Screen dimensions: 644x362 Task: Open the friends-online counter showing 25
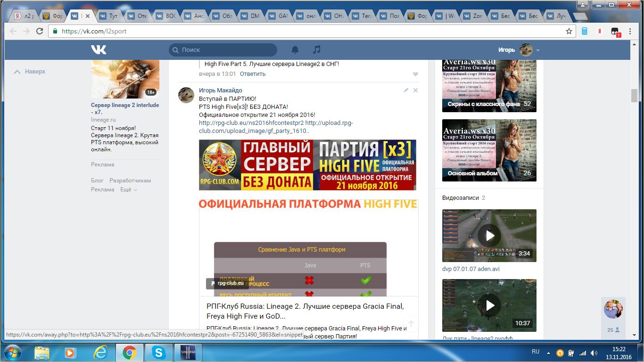click(613, 330)
